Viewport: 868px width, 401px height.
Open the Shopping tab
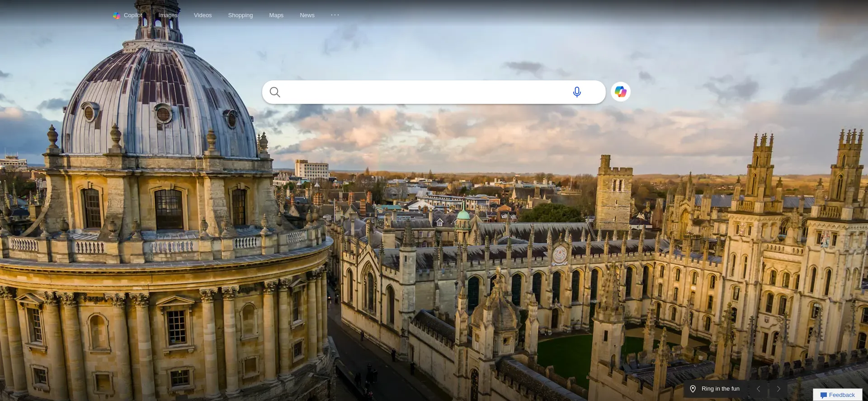tap(241, 15)
